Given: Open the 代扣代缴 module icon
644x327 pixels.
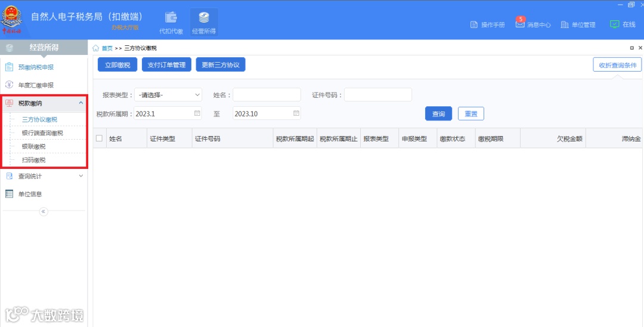Looking at the screenshot, I should coord(171,23).
